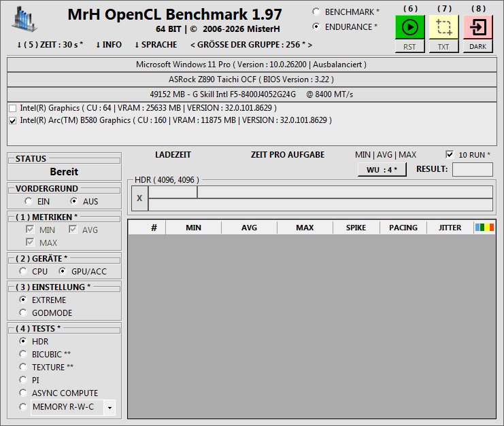Screen dimensions: 504x426
Task: Take a screenshot with the yellow capture icon
Action: 444,27
